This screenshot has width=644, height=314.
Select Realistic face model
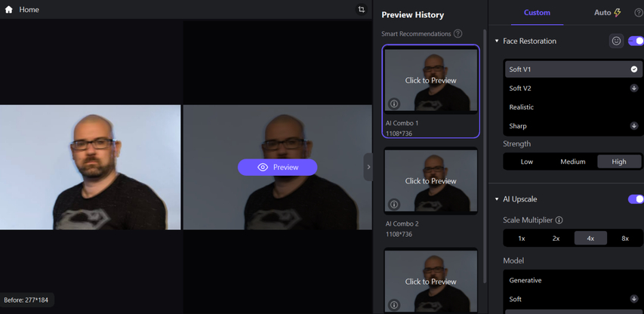pyautogui.click(x=573, y=107)
